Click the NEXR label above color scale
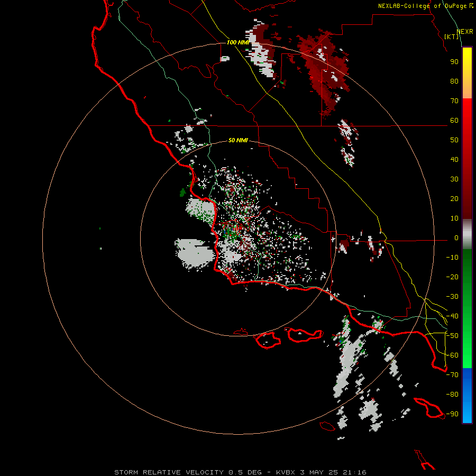This screenshot has height=476, width=476. (x=465, y=32)
